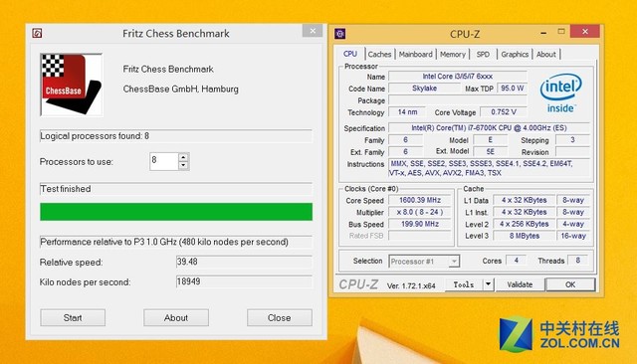Click the CPU-Z maximize button

[561, 32]
